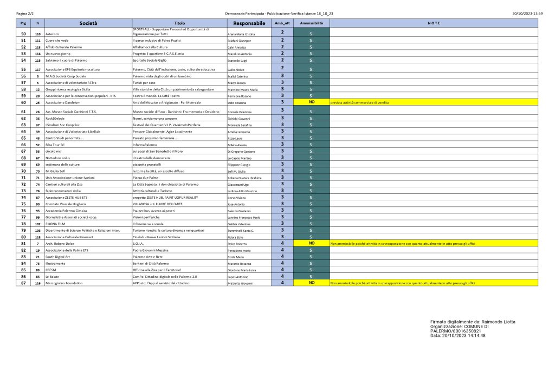Select 'Associazione ZESTE HUB ETS'
The height and width of the screenshot is (392, 555).
coord(88,198)
